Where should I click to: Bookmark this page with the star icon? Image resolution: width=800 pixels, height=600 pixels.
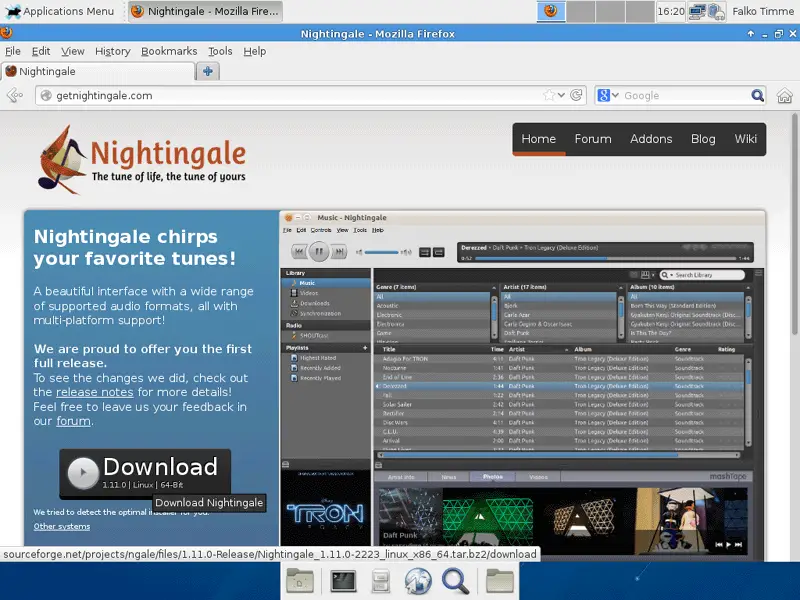549,95
